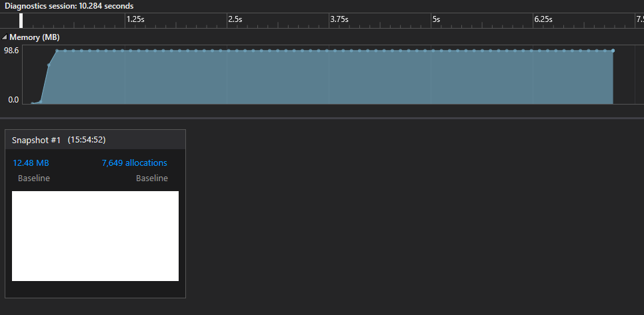Viewport: 644px width, 315px height.
Task: Pick the 6.25s timeline ruler mark
Action: (543, 19)
